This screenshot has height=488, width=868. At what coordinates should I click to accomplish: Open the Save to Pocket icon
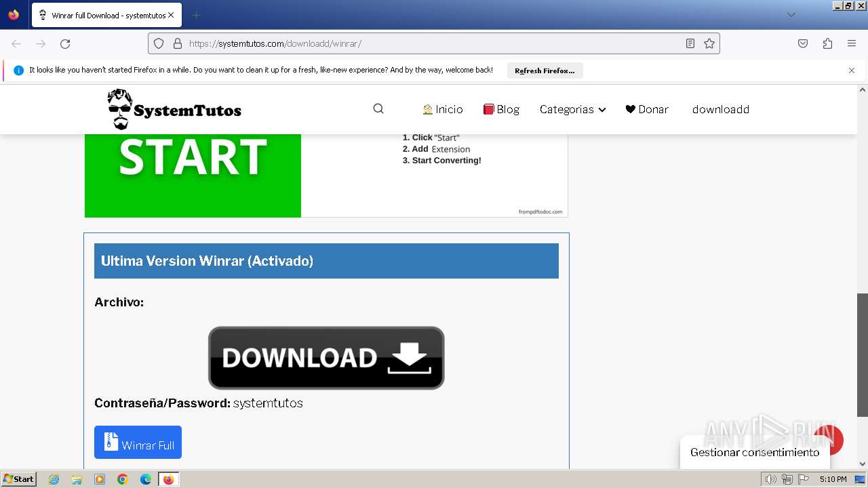[x=803, y=43]
